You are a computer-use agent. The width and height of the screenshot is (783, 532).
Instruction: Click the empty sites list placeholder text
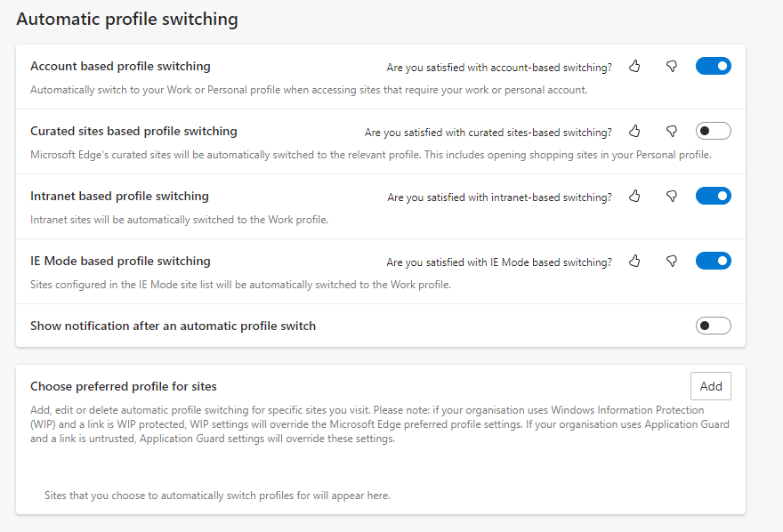pyautogui.click(x=217, y=496)
